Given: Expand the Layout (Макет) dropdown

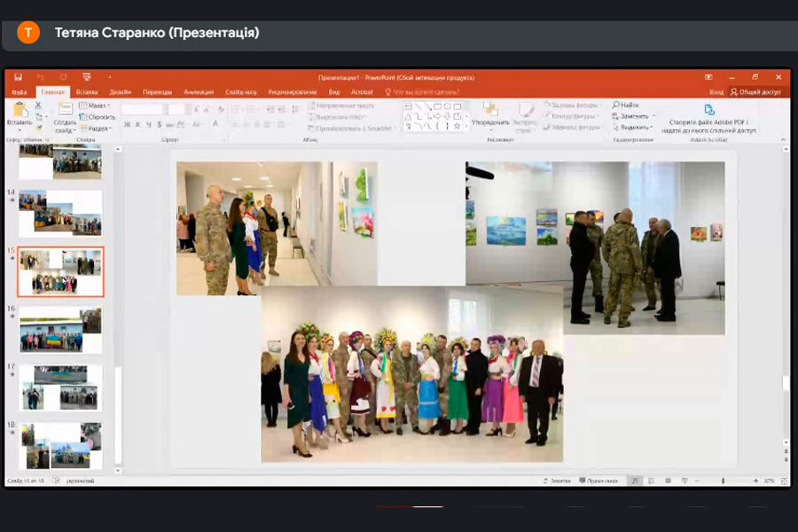Looking at the screenshot, I should 95,105.
